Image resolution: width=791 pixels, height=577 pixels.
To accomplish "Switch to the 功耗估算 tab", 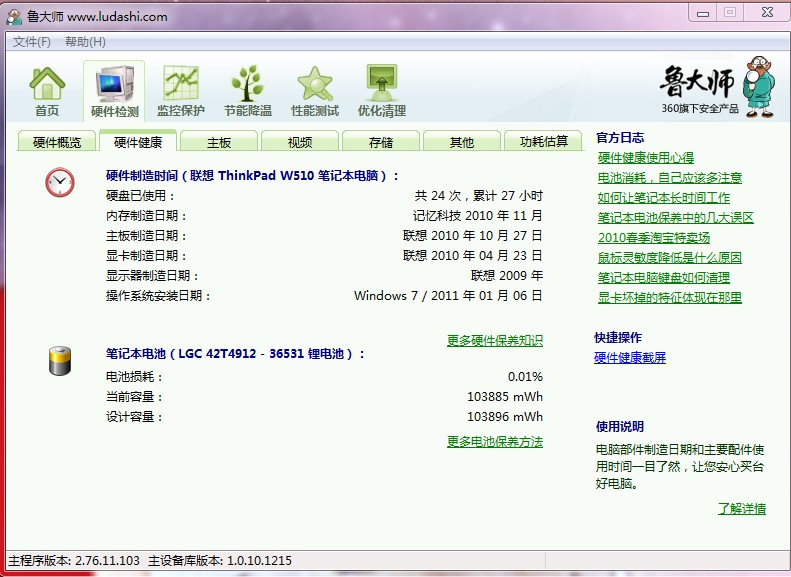I will coord(543,142).
